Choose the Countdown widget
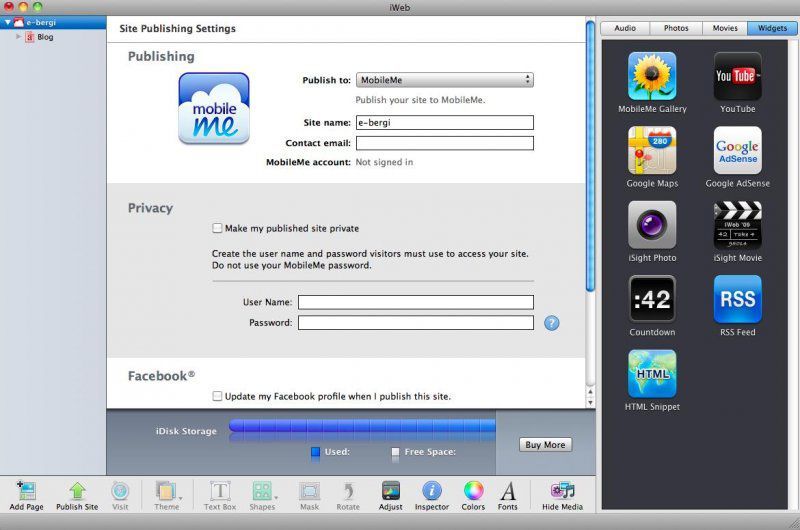 [652, 299]
